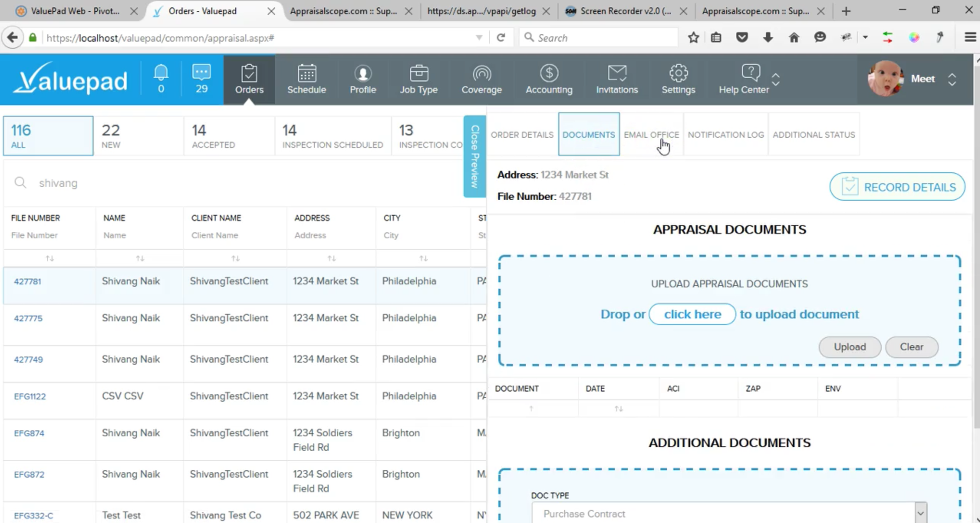Image resolution: width=980 pixels, height=523 pixels.
Task: Expand the navigation arrows beside Help Center
Action: 776,79
